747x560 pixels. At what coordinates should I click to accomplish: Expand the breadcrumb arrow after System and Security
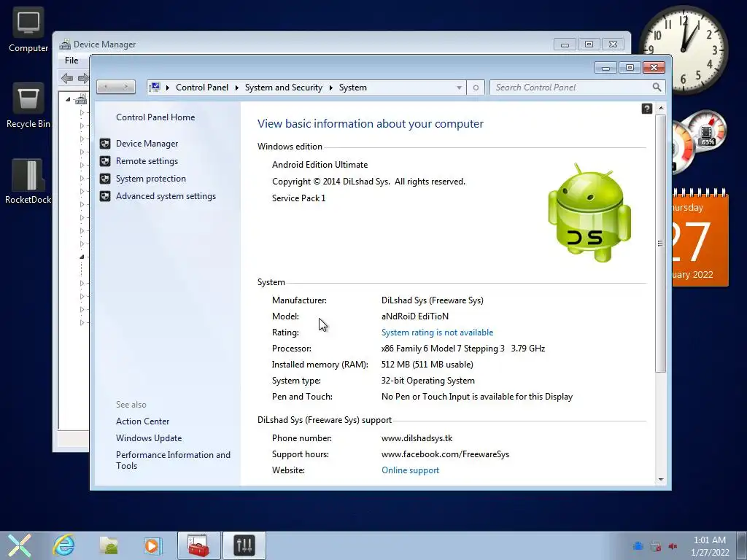click(x=330, y=87)
